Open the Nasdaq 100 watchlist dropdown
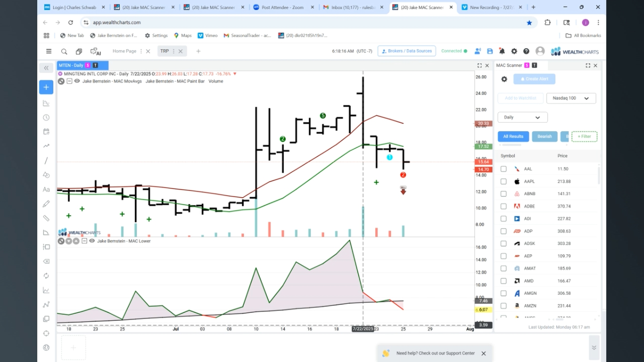The width and height of the screenshot is (644, 362). (571, 98)
